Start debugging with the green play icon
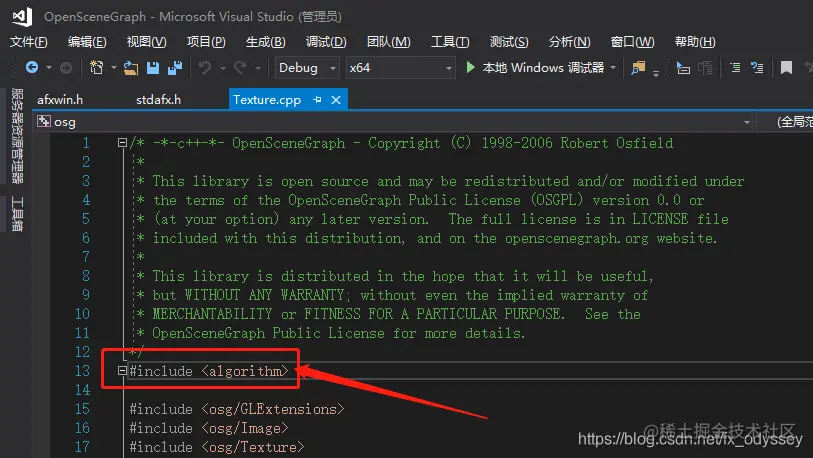This screenshot has height=458, width=813. (x=470, y=67)
